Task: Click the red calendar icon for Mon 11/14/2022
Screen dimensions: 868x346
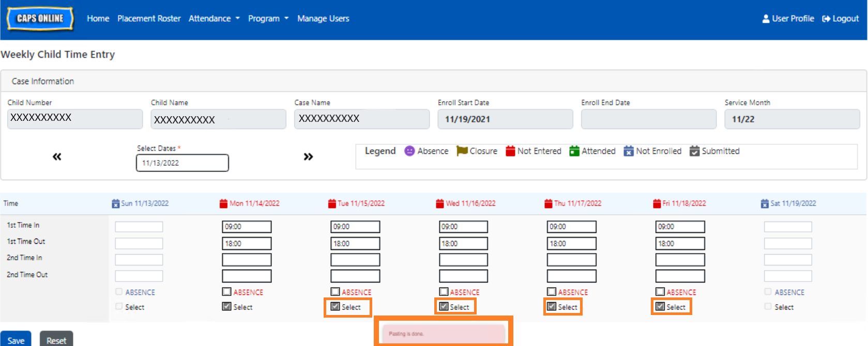Action: tap(223, 203)
